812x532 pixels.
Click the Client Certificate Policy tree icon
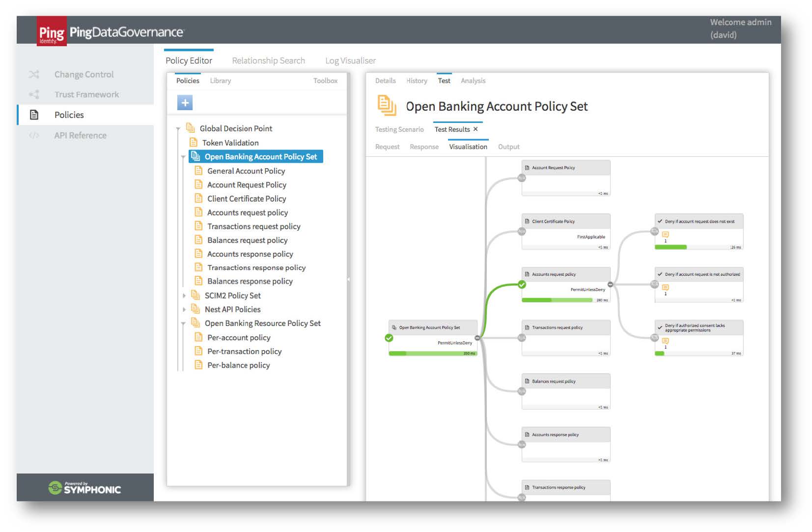pos(198,198)
